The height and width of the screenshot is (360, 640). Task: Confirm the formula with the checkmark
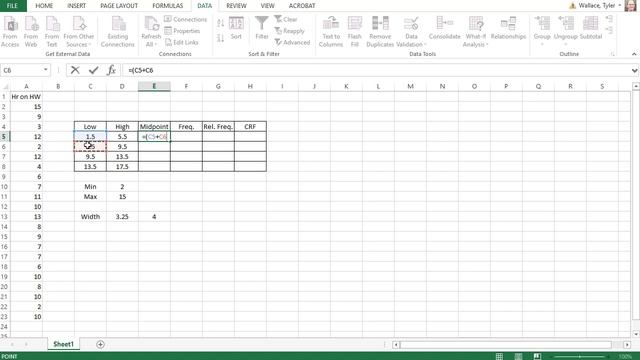pos(93,70)
